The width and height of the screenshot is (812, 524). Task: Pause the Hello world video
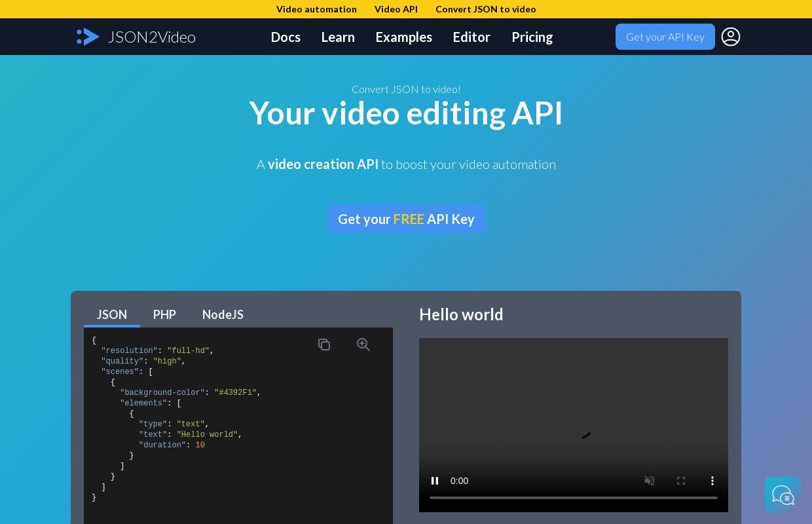(x=435, y=481)
